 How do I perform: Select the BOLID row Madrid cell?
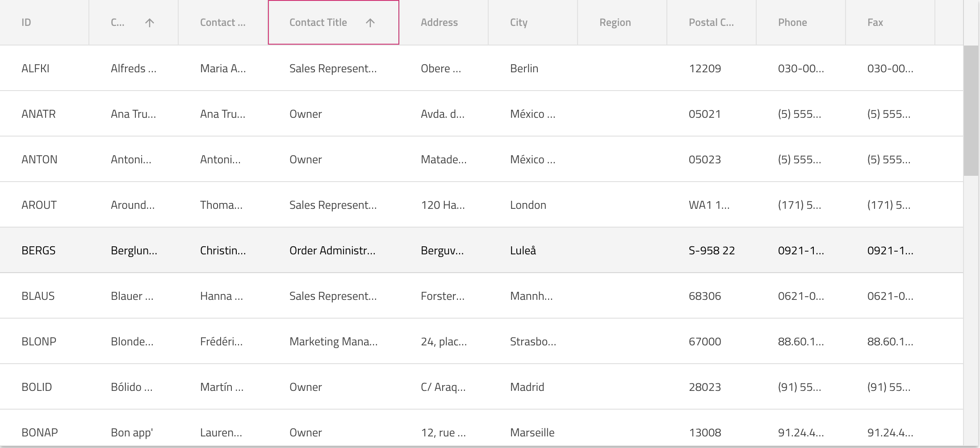[x=527, y=387]
